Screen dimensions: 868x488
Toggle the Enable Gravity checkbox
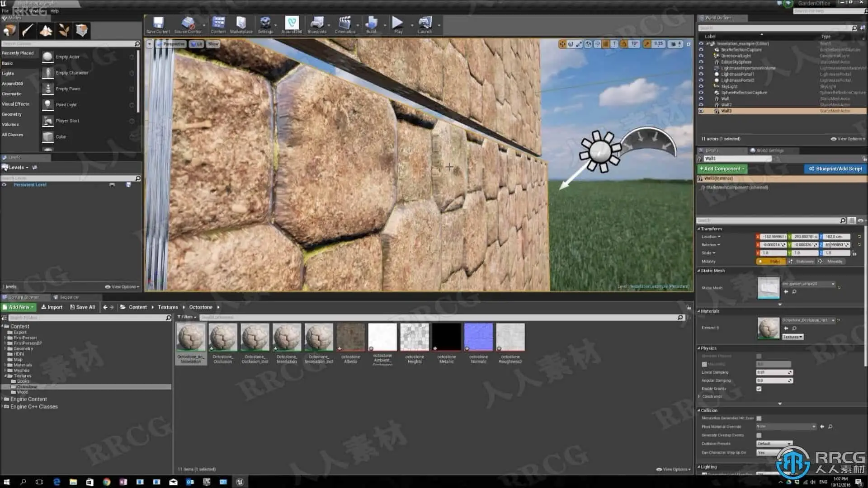coord(759,389)
